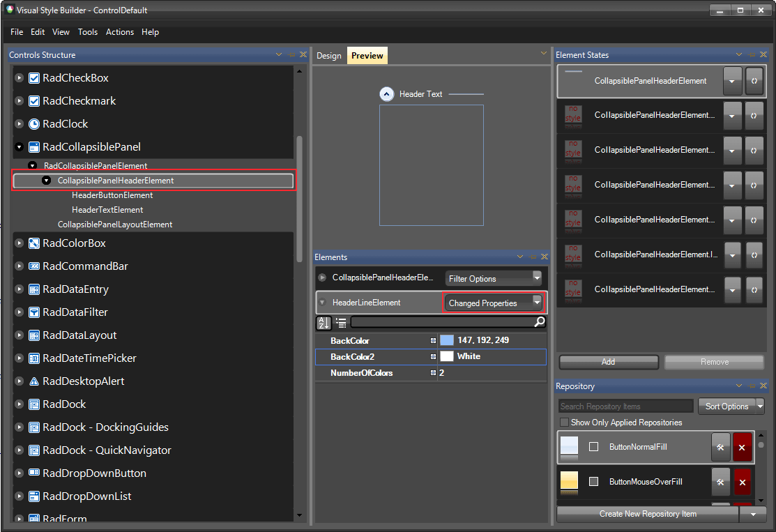Open the Actions menu
The width and height of the screenshot is (776, 532).
[x=119, y=32]
